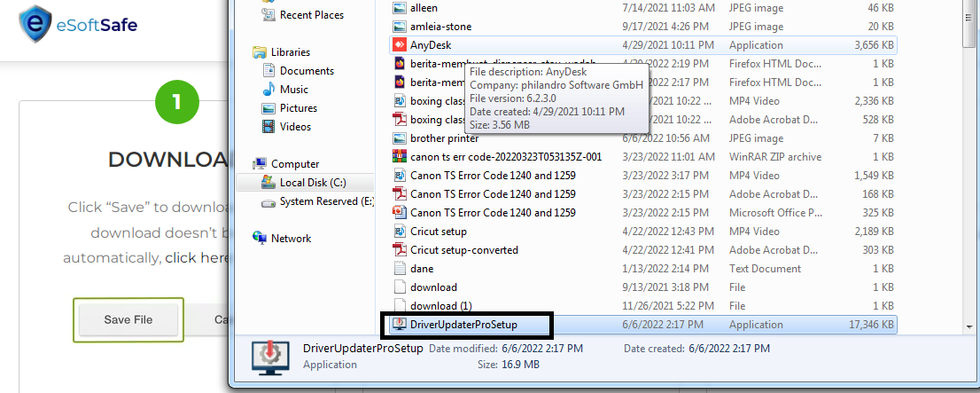980x393 pixels.
Task: Click the Documents library icon
Action: tap(268, 71)
